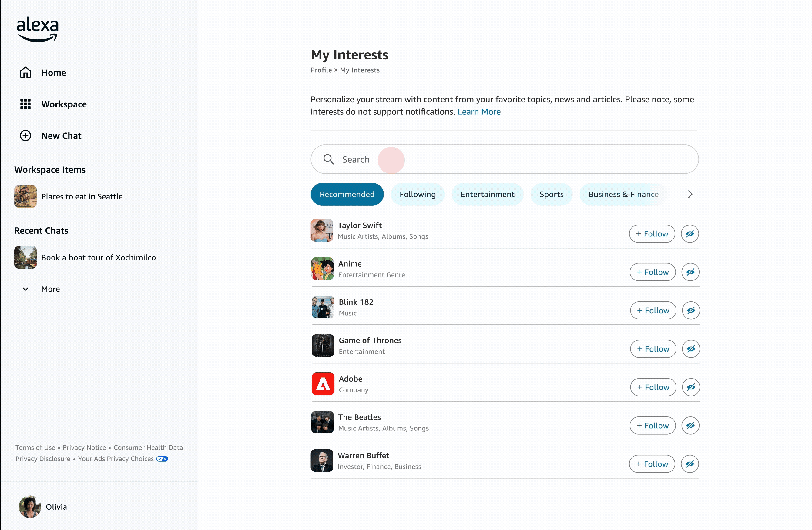
Task: Hide Warren Buffet interest
Action: point(690,464)
